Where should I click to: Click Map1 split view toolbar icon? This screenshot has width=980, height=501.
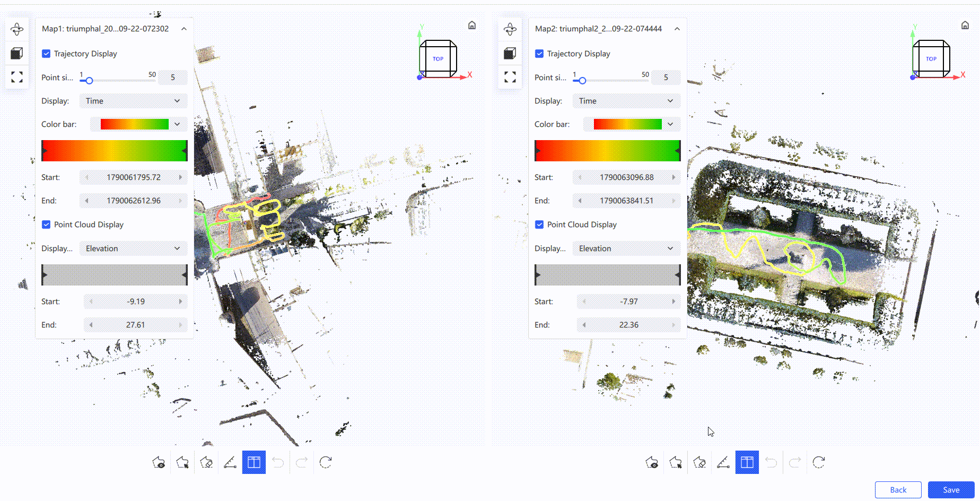254,462
